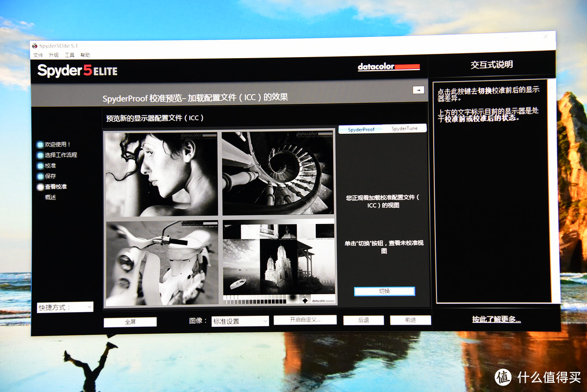Click the 交互式说明 panel heading
Image resolution: width=587 pixels, height=392 pixels.
pyautogui.click(x=491, y=64)
